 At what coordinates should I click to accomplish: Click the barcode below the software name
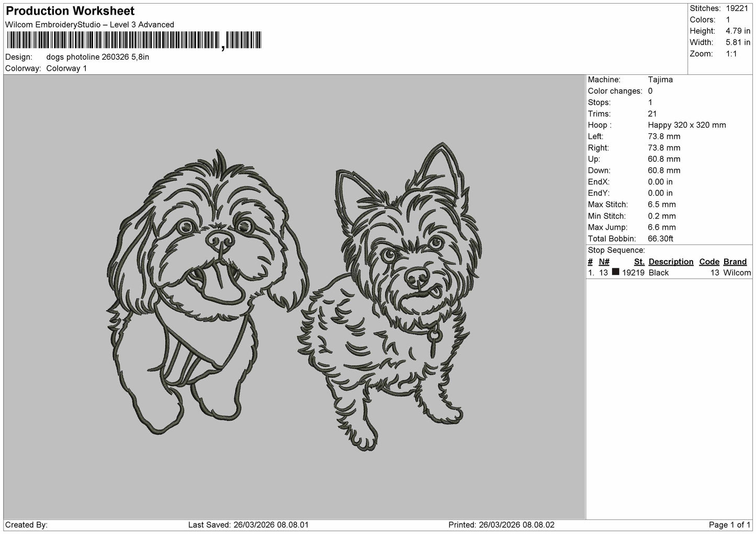click(133, 40)
